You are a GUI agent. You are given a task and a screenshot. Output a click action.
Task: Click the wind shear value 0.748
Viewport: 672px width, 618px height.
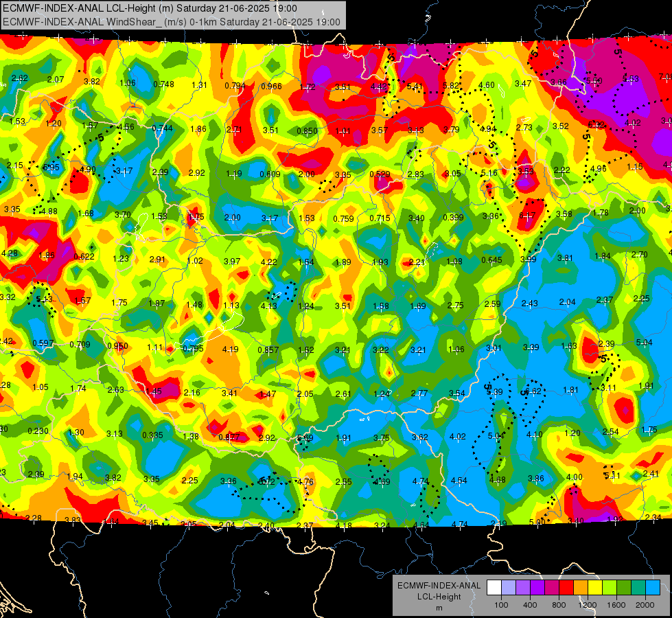(164, 84)
